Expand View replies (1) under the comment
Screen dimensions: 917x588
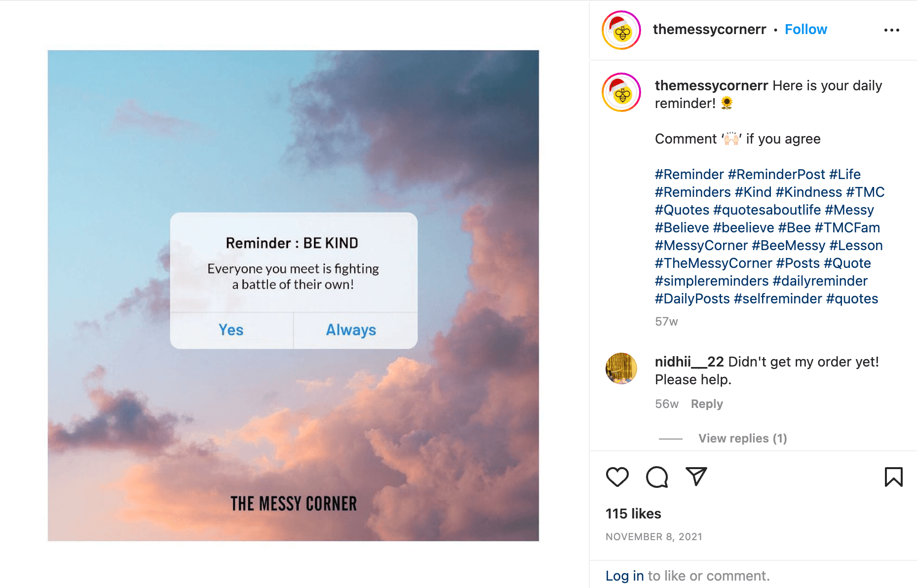[742, 439]
